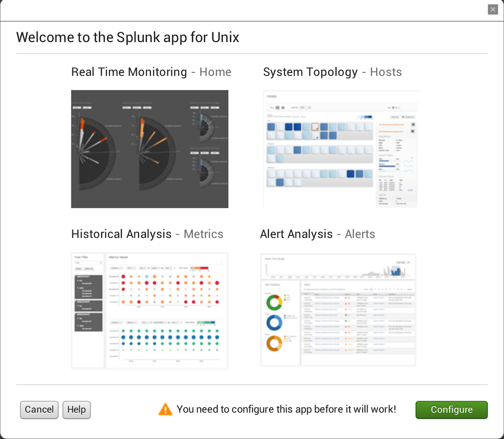Close the dialog with the X button
This screenshot has height=439, width=504.
493,10
